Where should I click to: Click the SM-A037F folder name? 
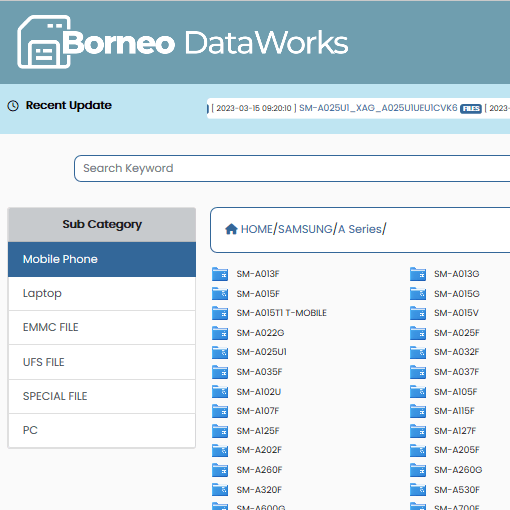[456, 372]
